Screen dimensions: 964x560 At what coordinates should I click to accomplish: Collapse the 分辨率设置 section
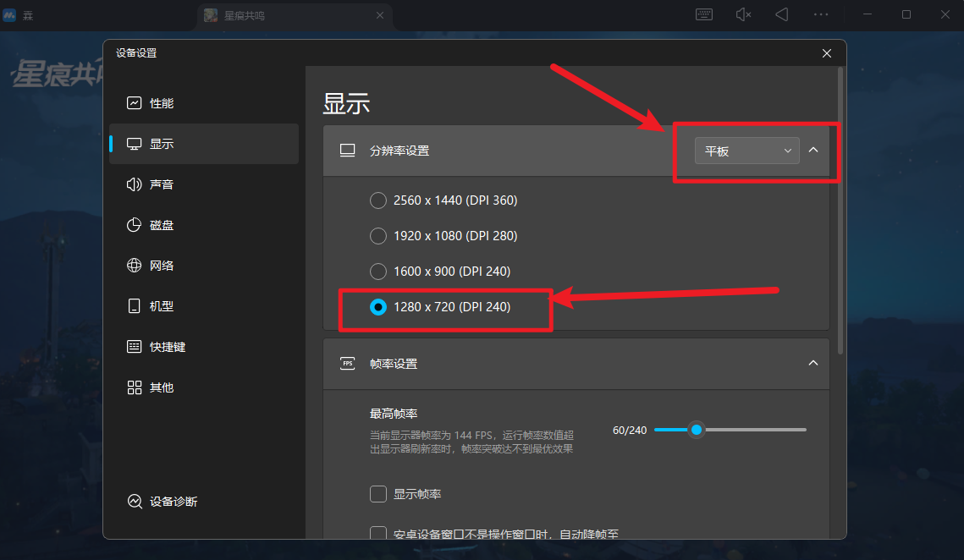813,151
